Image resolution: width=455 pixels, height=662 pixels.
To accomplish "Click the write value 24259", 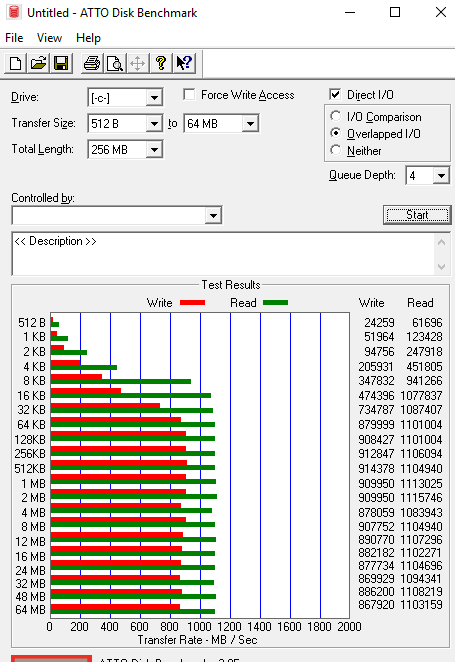I will click(379, 323).
